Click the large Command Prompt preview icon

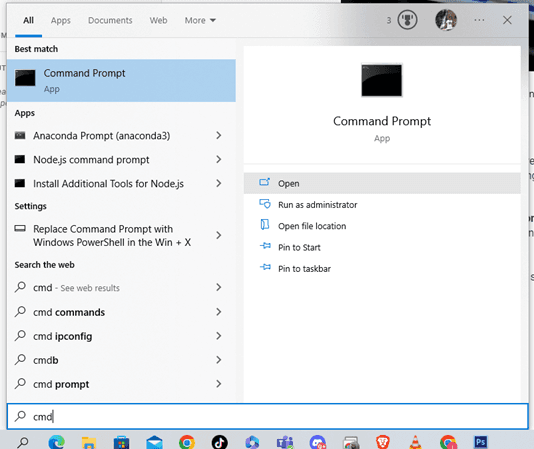coord(381,80)
